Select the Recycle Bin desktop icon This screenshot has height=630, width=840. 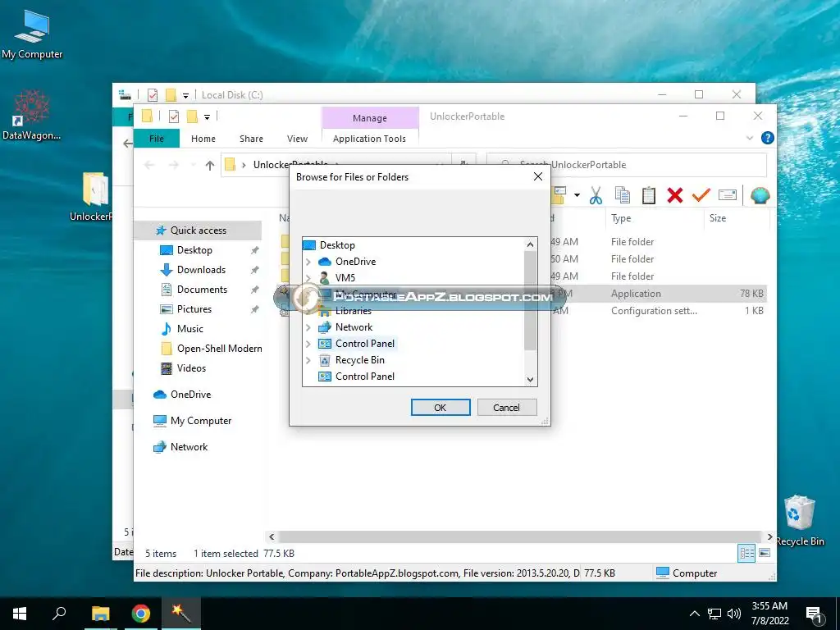(799, 521)
